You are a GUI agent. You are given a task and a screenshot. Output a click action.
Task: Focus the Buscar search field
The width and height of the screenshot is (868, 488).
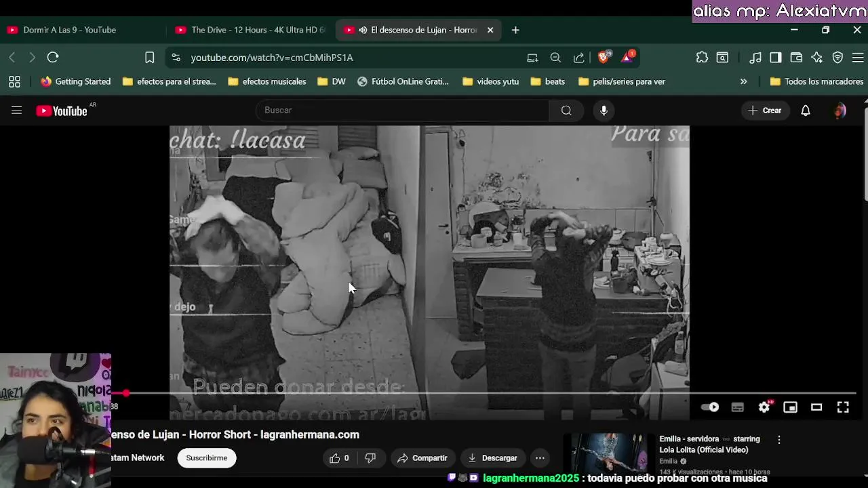coord(402,110)
